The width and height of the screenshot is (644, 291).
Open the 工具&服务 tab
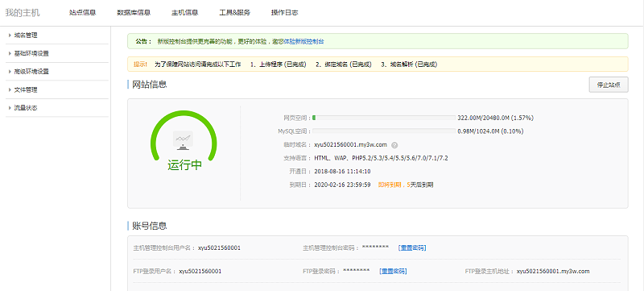234,12
